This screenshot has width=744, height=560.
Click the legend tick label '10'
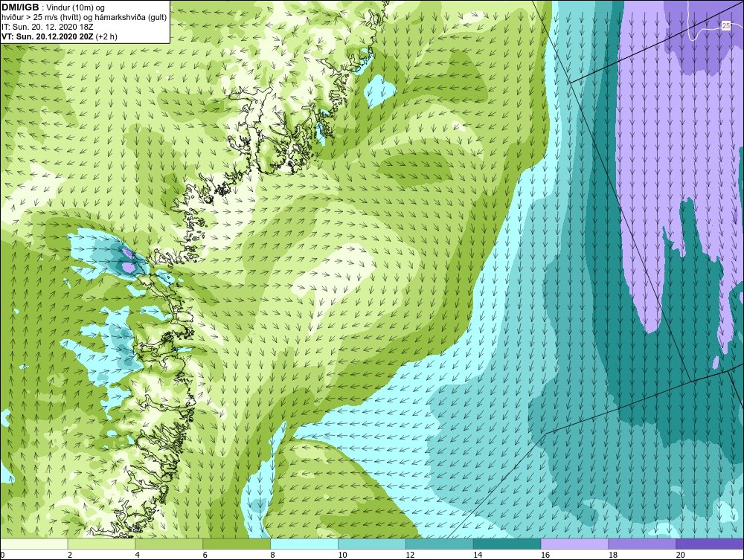coord(342,556)
